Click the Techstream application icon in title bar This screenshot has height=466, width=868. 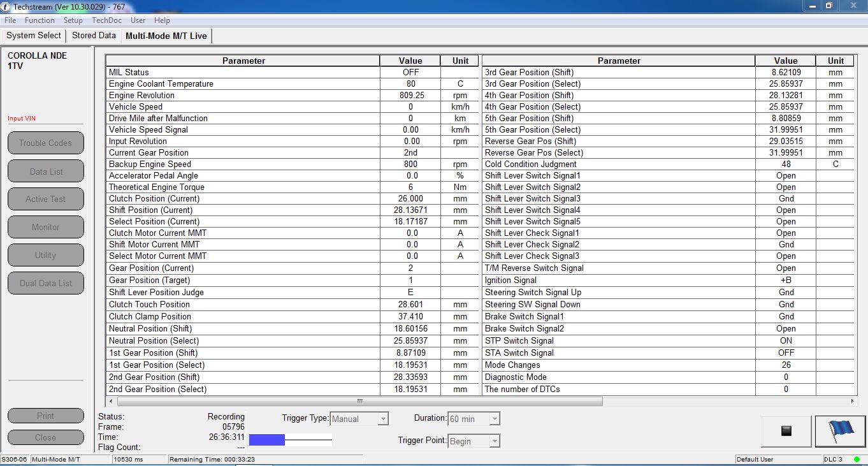point(6,6)
